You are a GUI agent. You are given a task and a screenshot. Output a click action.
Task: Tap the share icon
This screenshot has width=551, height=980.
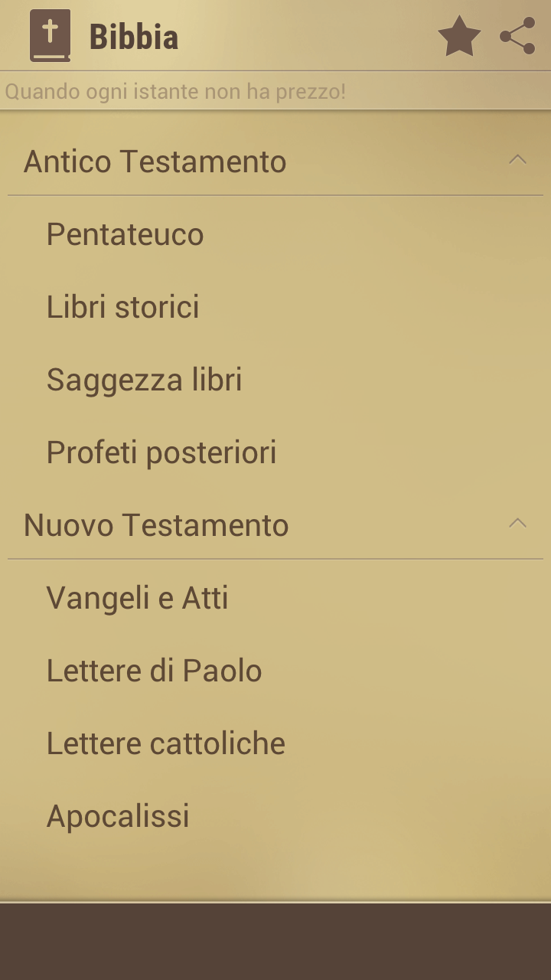pos(517,37)
